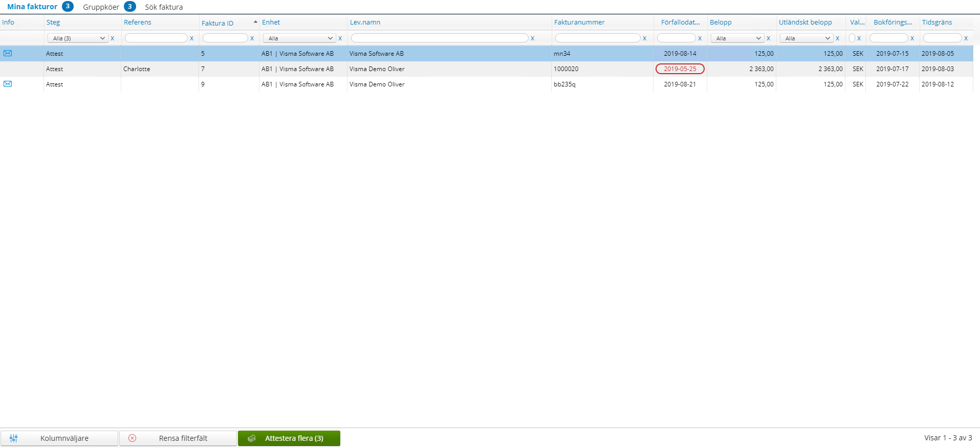The height and width of the screenshot is (448, 980).
Task: Sort by the Utländskt belopp column header
Action: pyautogui.click(x=805, y=22)
